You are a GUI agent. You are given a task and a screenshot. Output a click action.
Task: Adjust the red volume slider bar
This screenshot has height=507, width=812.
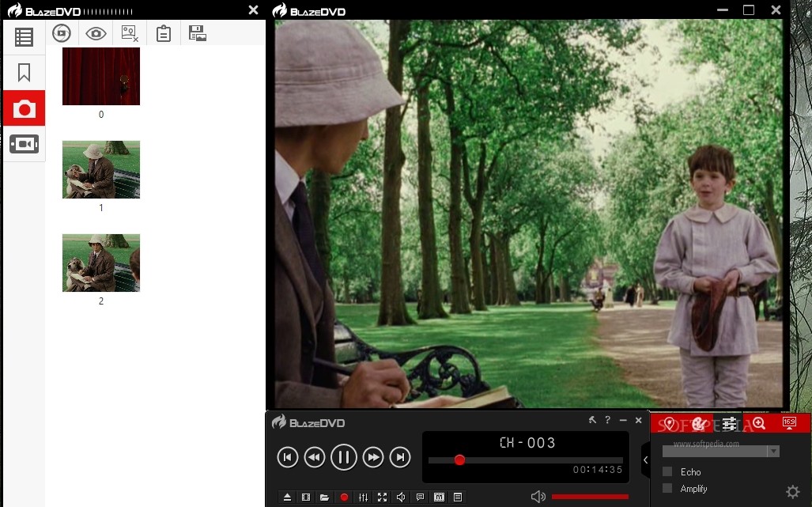click(591, 497)
